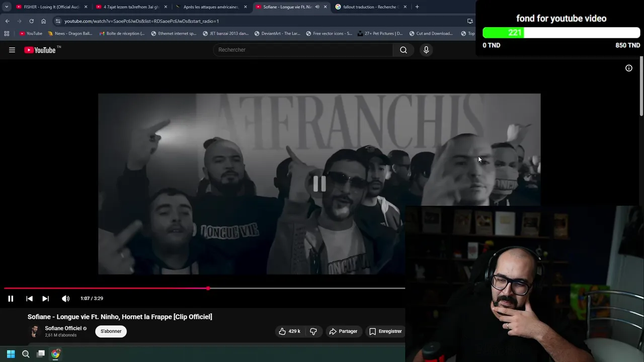This screenshot has height=362, width=644.
Task: View site information icon in address bar
Action: 58,21
